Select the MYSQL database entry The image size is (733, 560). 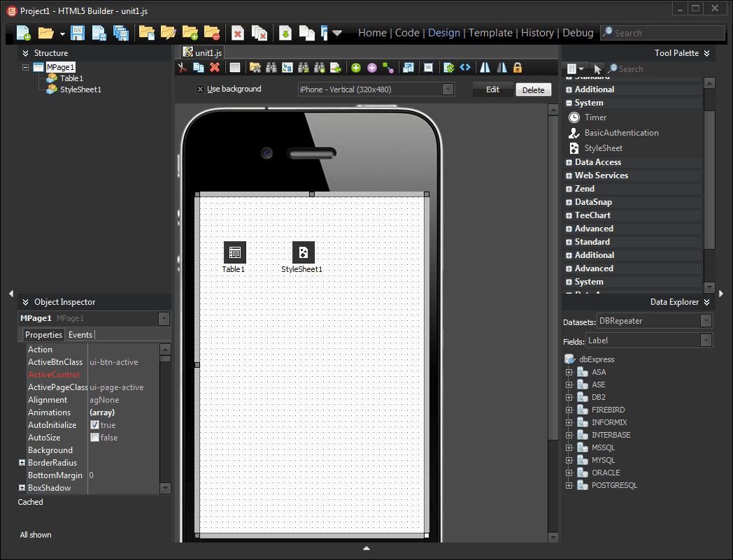point(603,460)
